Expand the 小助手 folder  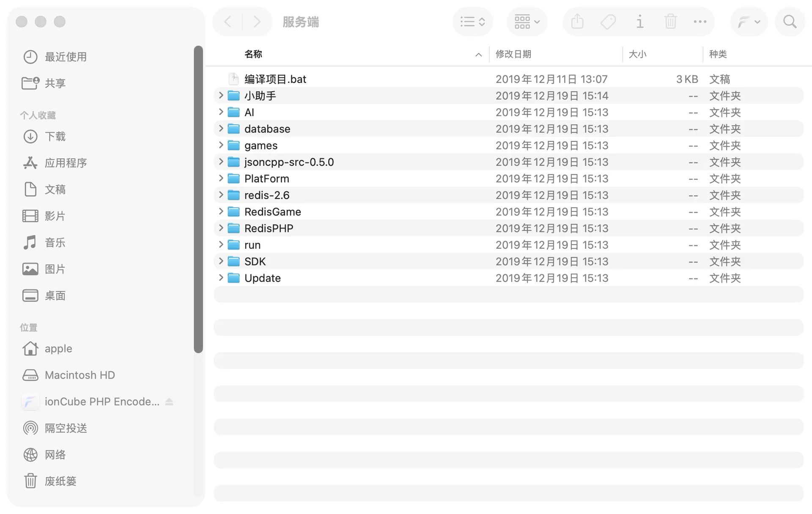221,96
